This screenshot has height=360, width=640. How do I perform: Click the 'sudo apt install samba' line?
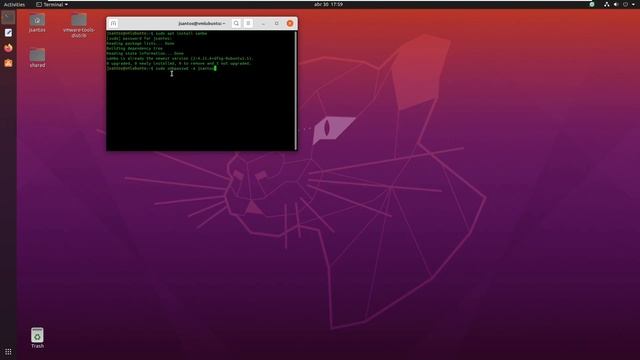pos(157,33)
